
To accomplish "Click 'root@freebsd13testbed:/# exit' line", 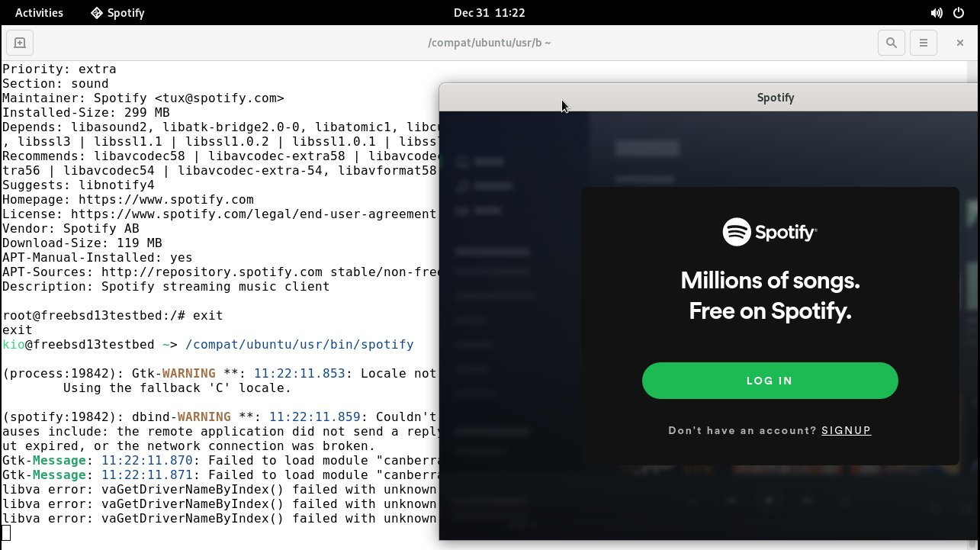I will pyautogui.click(x=113, y=316).
